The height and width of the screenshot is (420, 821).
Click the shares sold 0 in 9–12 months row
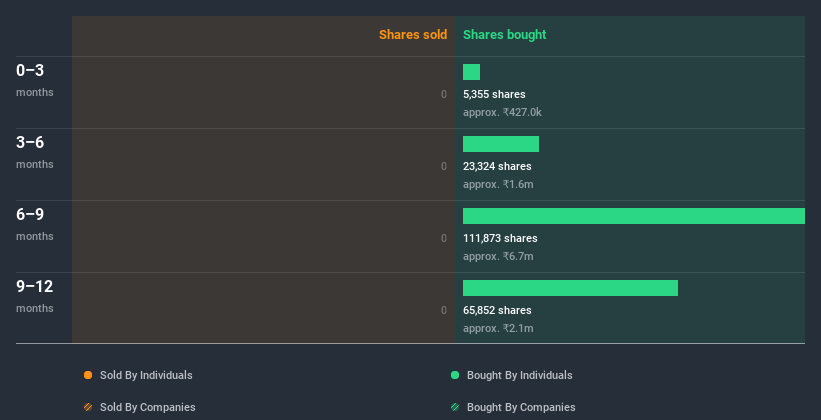[444, 310]
